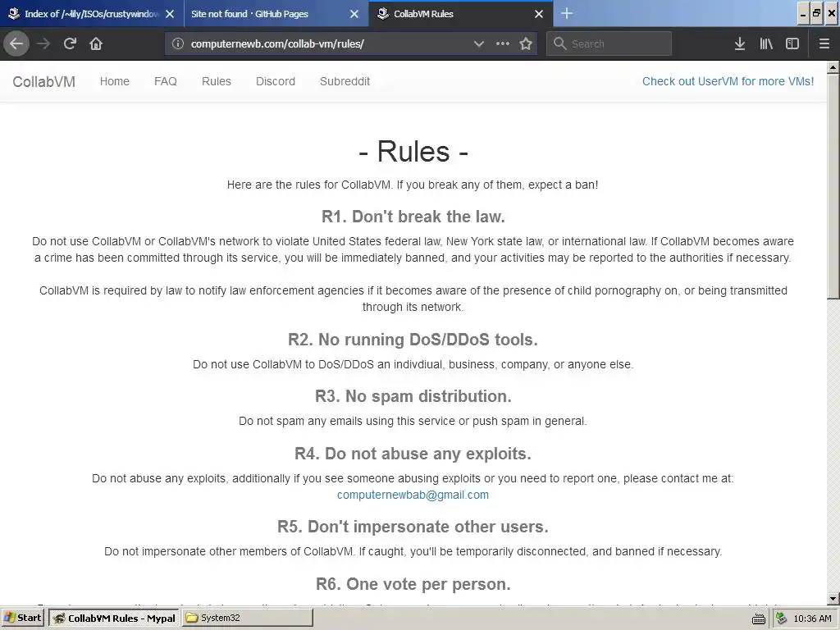Minimize the browser window
840x630 pixels.
pos(803,13)
